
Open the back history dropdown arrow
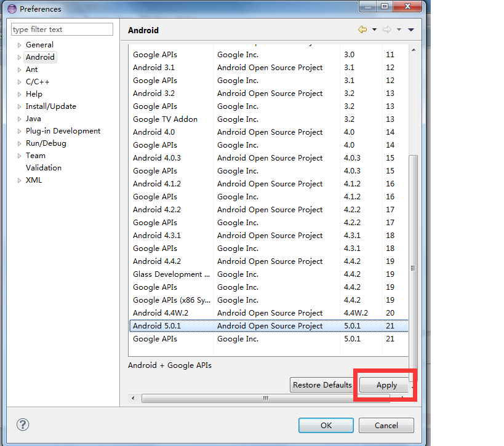[x=375, y=30]
